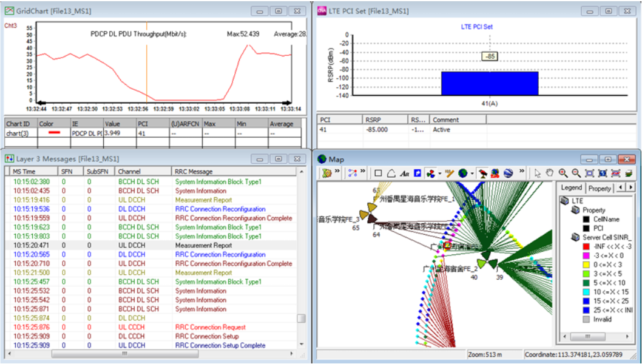The image size is (642, 364).
Task: Click the red -INF color swatch in the Legend
Action: 586,246
